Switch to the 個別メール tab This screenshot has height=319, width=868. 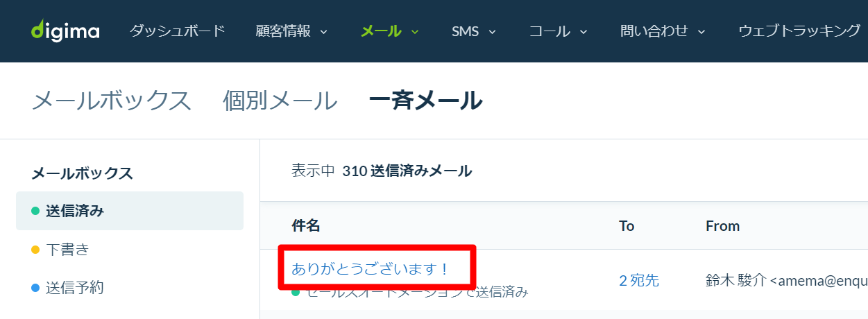coord(280,101)
